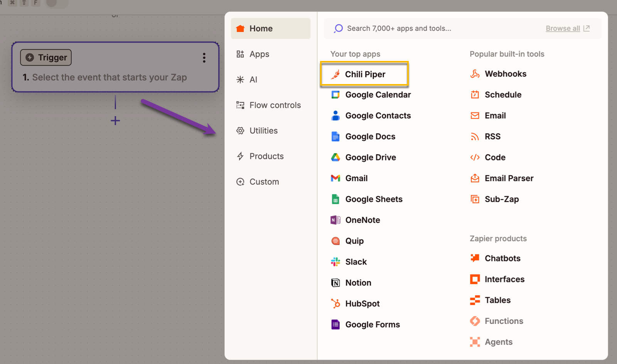This screenshot has width=617, height=364.
Task: Switch to Flow controls section
Action: (275, 105)
